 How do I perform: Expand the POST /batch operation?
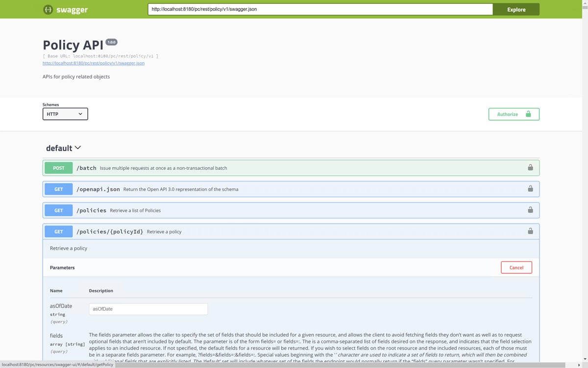click(291, 168)
